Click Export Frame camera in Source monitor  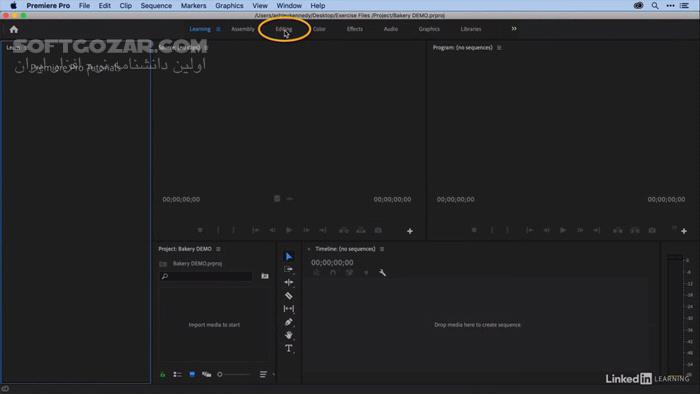coord(378,230)
